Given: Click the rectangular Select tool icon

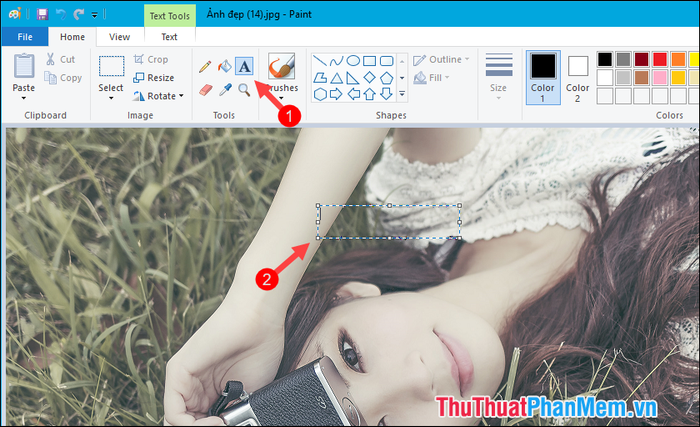Looking at the screenshot, I should coord(111,67).
